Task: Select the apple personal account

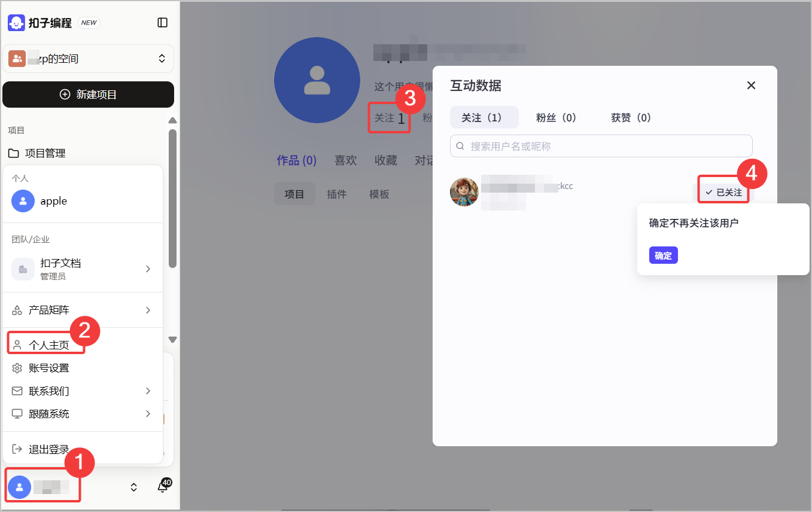Action: 83,201
